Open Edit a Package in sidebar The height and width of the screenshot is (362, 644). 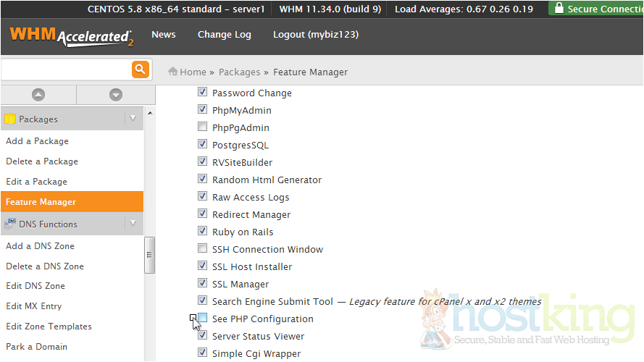click(36, 182)
